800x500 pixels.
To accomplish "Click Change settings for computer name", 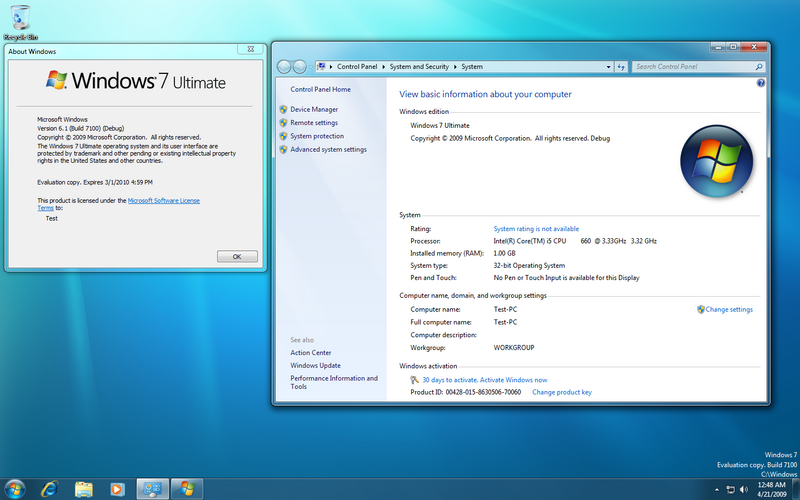I will 728,309.
